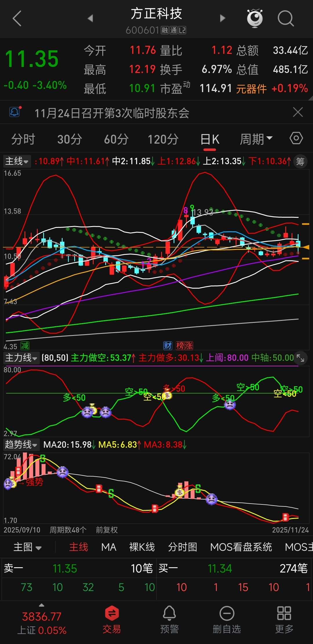Tap 最高 value 12.19
Image resolution: width=313 pixels, height=644 pixels.
tap(142, 69)
